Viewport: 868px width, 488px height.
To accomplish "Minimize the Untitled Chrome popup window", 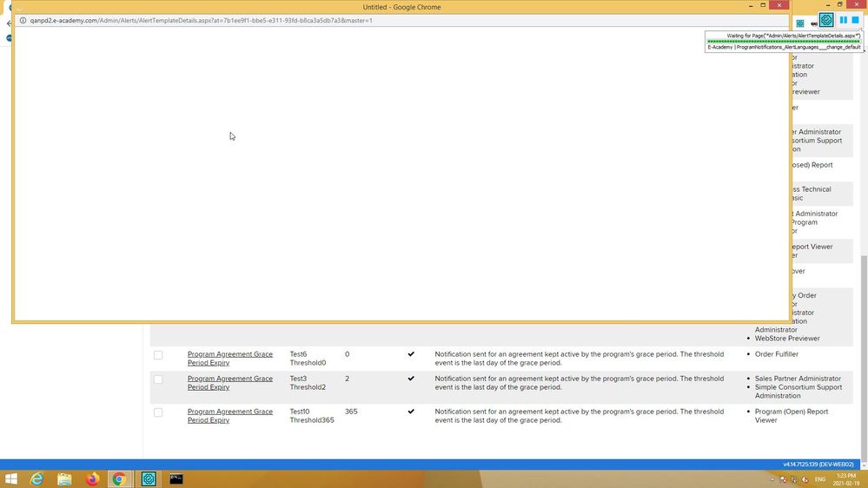I will tap(751, 5).
